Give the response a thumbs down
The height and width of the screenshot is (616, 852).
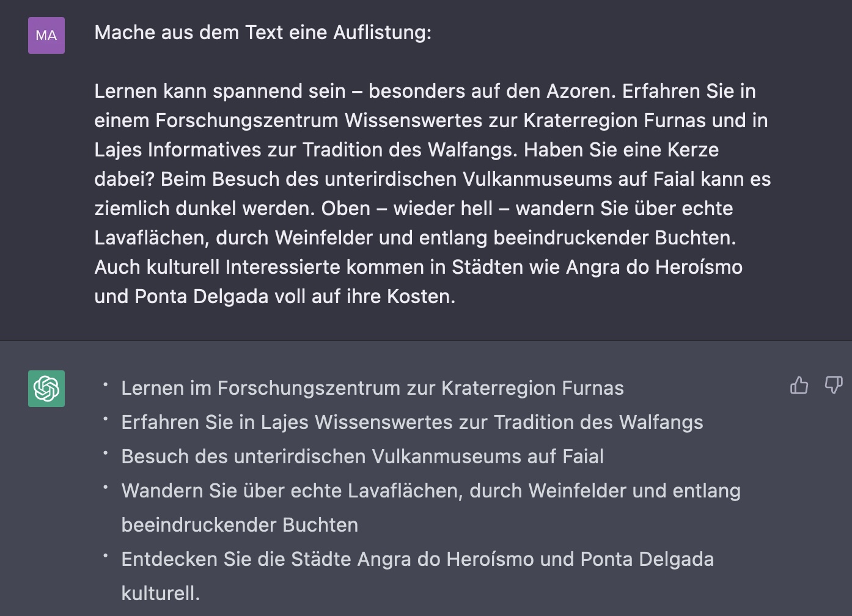(834, 385)
